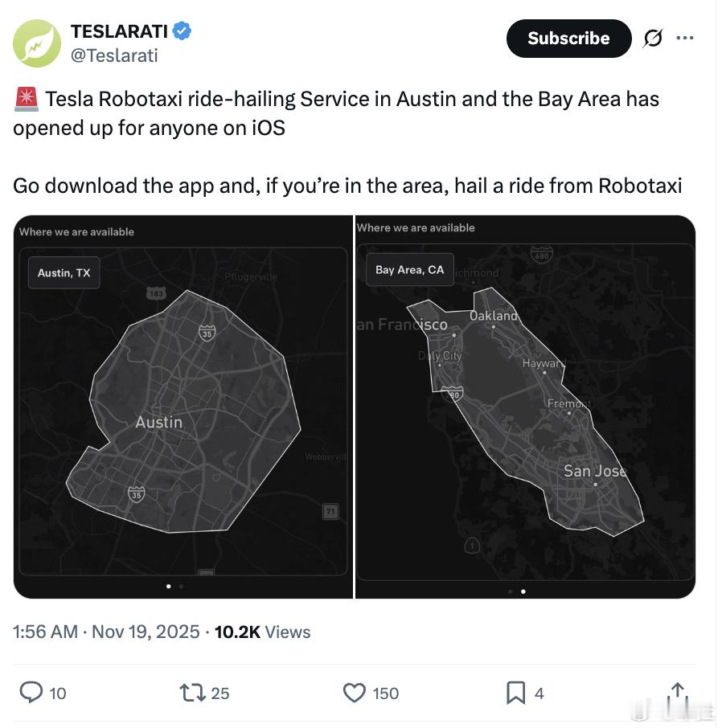Click the Subscribe button

coord(568,39)
